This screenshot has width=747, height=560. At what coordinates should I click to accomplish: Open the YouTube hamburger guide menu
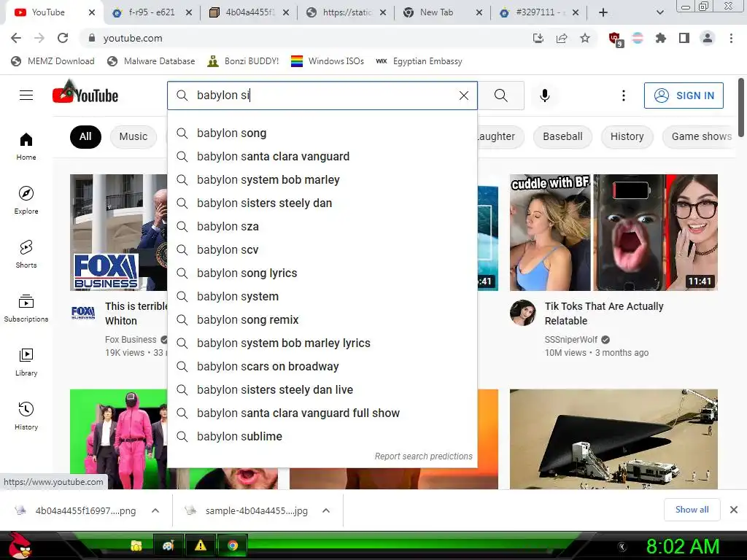26,96
